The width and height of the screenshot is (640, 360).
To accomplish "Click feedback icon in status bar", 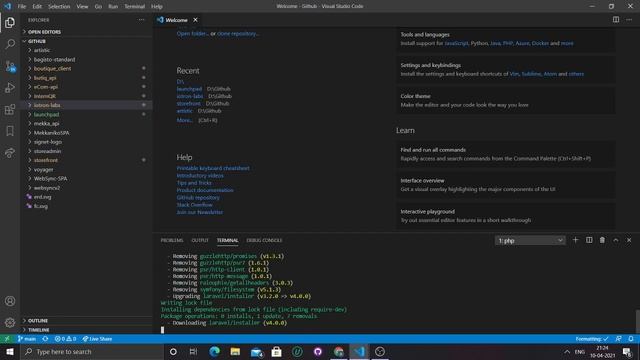I will (x=619, y=339).
